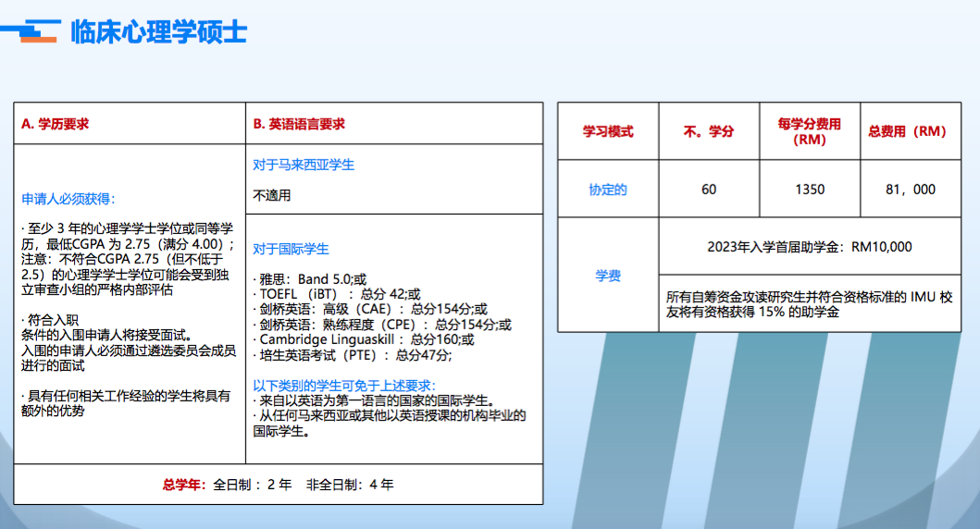This screenshot has height=529, width=980.
Task: Click the 申请人必须获得 heading
Action: (x=68, y=199)
